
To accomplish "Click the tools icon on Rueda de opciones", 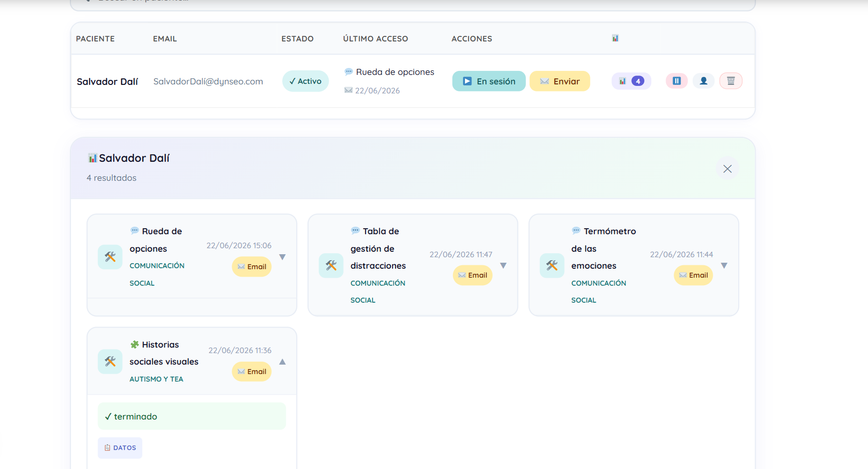I will pyautogui.click(x=110, y=257).
